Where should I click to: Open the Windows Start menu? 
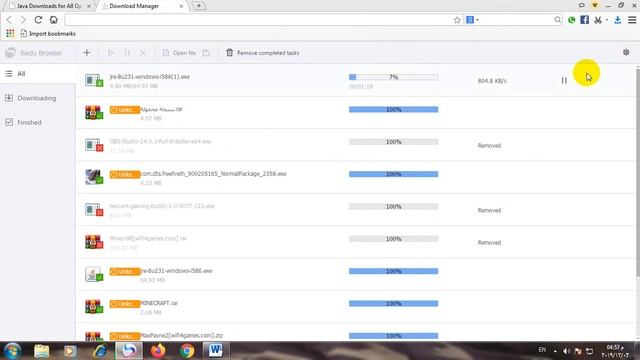pos(13,351)
